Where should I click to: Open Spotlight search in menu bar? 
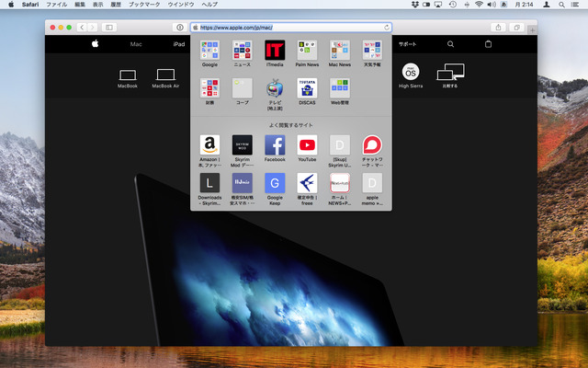pos(561,5)
